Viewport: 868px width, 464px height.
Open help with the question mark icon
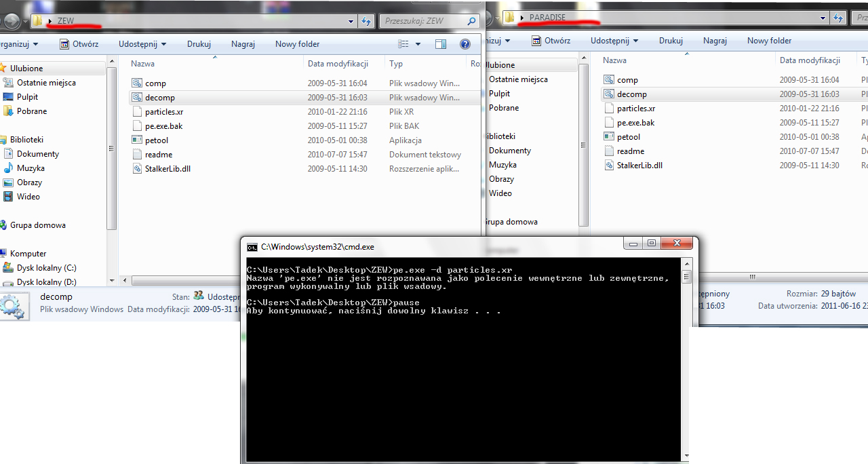(x=465, y=44)
